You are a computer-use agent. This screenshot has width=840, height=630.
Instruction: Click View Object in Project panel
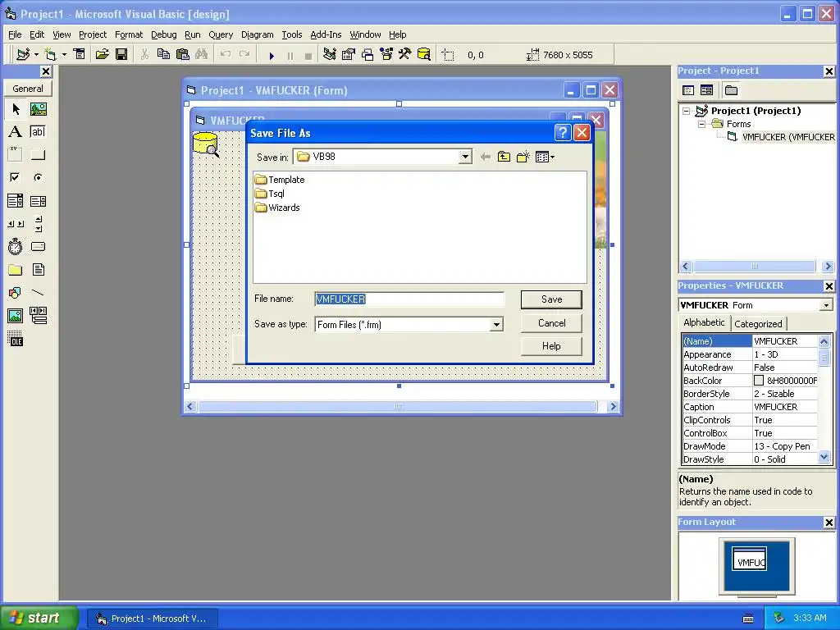[706, 90]
